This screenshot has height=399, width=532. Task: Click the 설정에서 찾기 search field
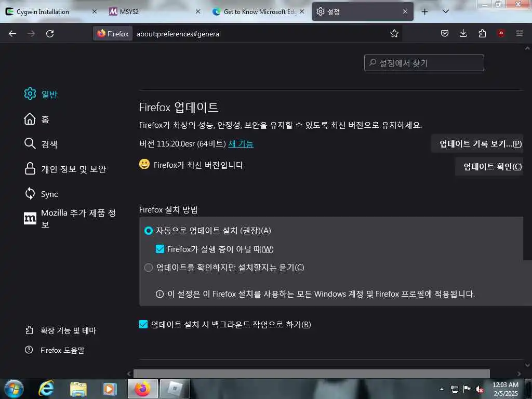424,63
